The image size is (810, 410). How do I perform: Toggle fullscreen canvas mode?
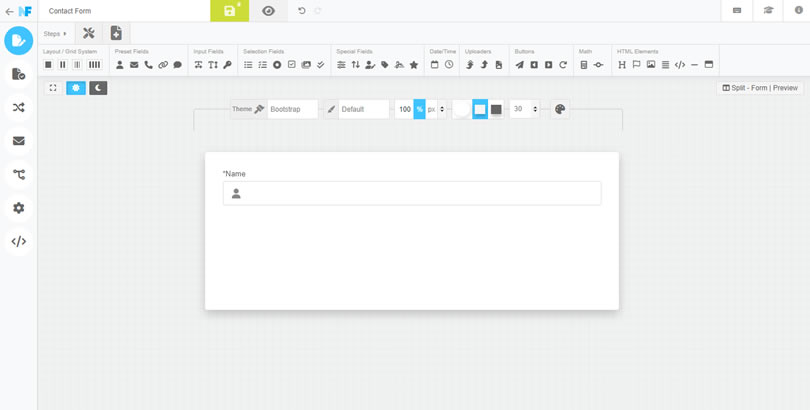click(x=53, y=88)
